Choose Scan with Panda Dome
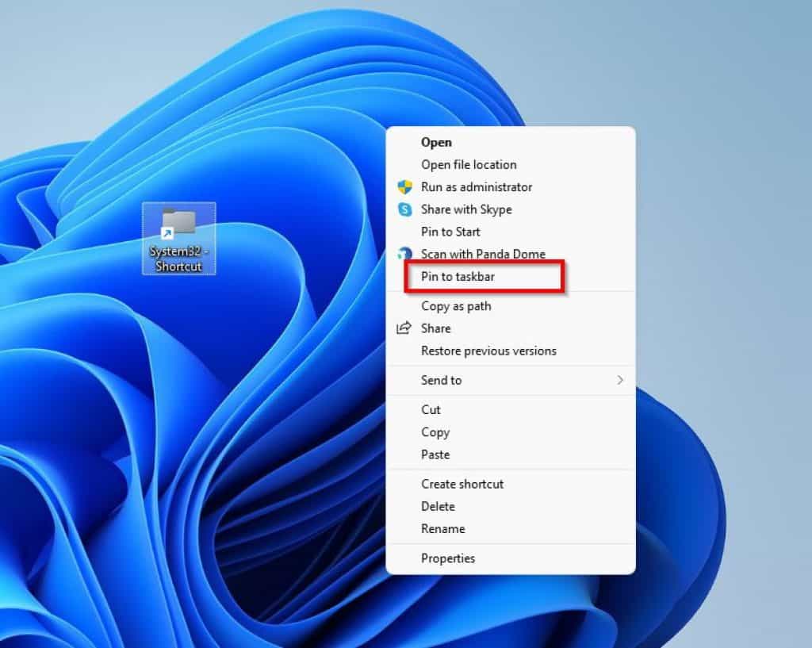The width and height of the screenshot is (812, 648). click(511, 254)
